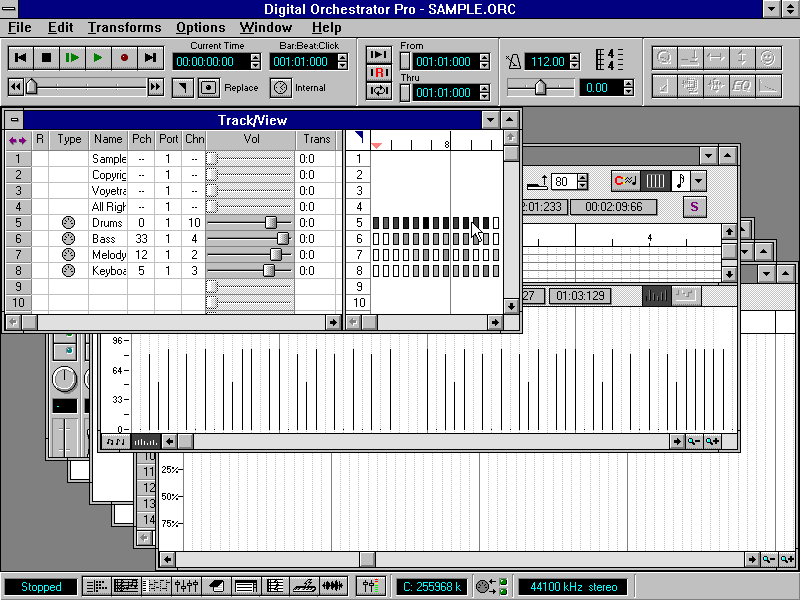Toggle the punch-in record (R) button
800x600 pixels.
tap(379, 72)
